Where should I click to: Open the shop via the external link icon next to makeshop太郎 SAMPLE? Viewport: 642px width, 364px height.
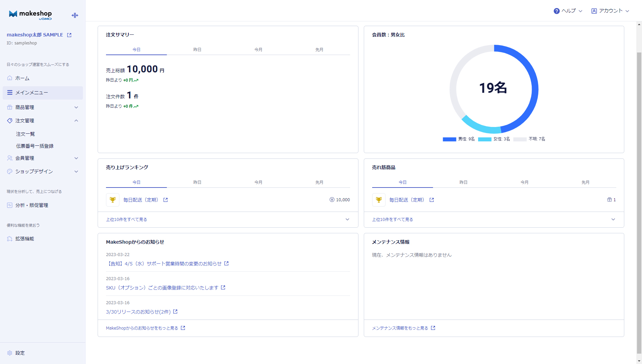coord(69,35)
